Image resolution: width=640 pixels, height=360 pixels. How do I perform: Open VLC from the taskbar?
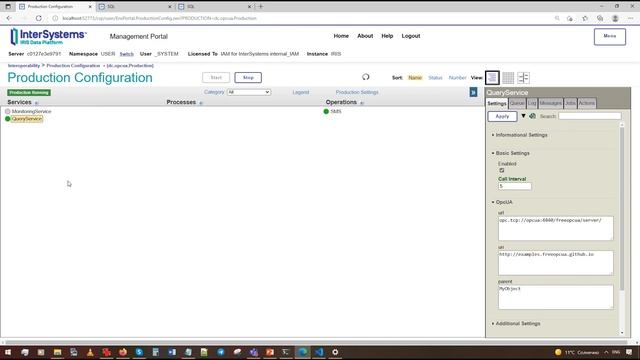click(x=90, y=352)
